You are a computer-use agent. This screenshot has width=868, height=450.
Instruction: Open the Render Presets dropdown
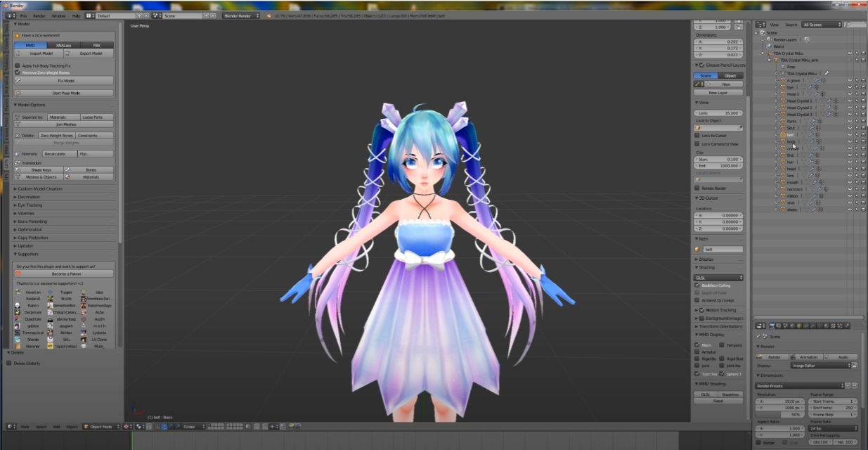point(799,385)
